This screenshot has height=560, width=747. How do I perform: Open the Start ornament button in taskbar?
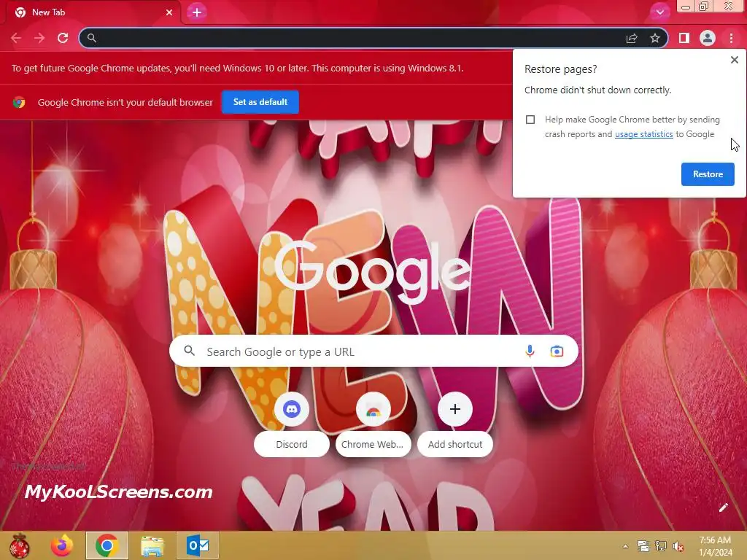(x=19, y=545)
